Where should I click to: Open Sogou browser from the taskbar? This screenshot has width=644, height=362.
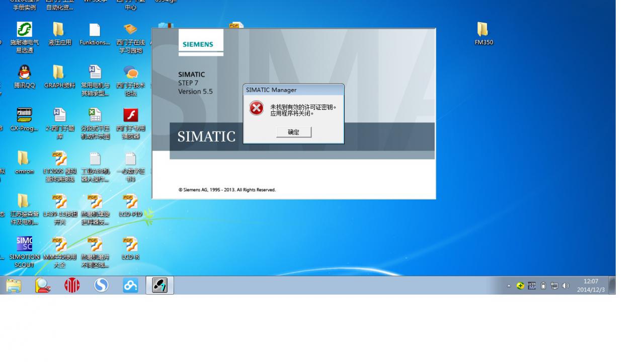[101, 285]
